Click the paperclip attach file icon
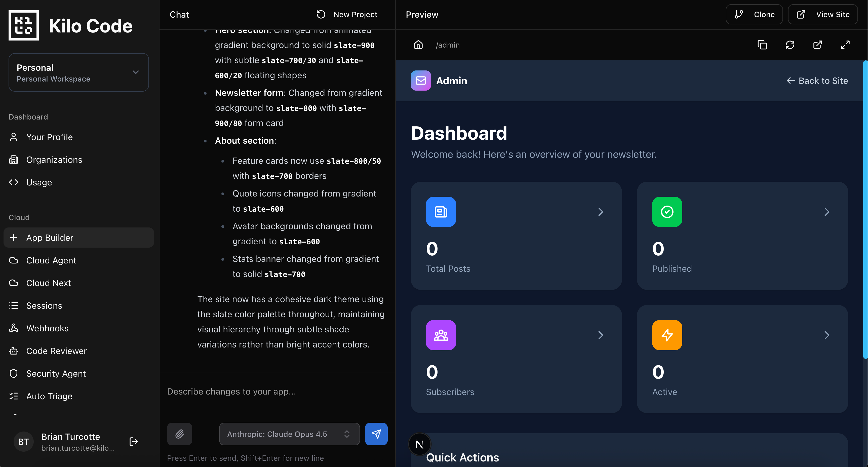Viewport: 868px width, 467px height. (180, 434)
